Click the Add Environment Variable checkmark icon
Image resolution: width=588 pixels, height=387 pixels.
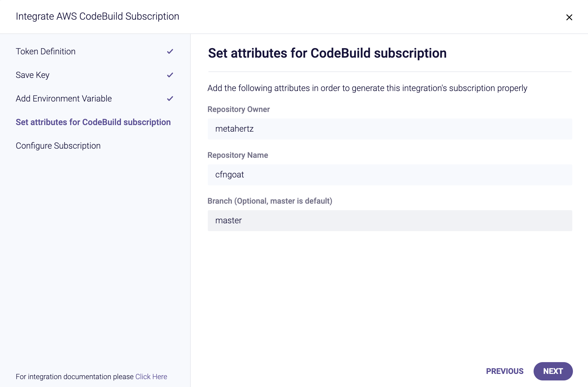point(170,99)
